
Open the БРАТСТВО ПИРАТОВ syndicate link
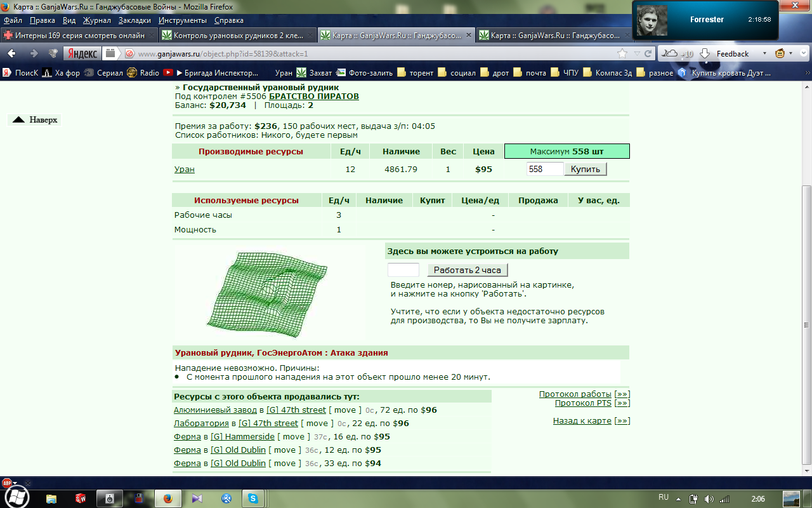tap(314, 97)
